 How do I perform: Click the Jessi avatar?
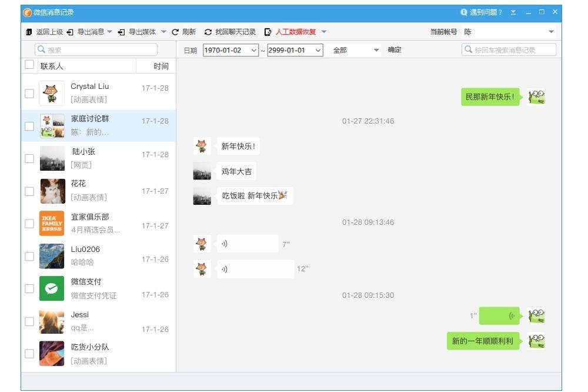52,321
